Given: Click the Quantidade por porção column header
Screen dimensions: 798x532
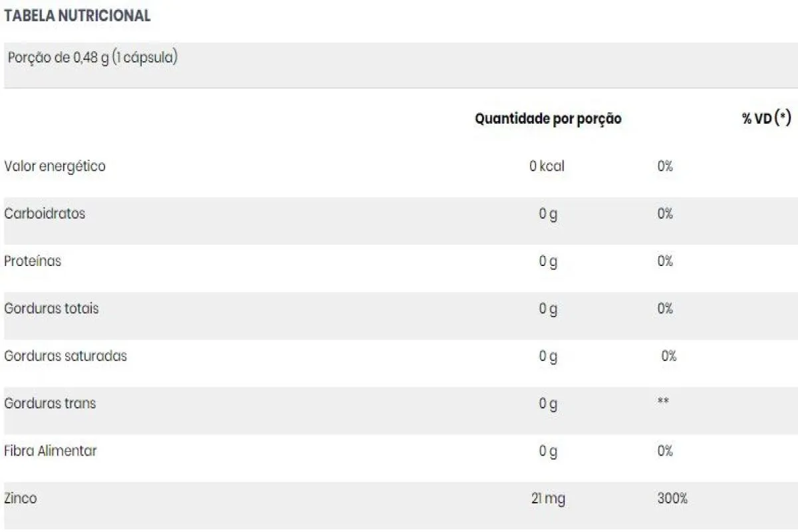Looking at the screenshot, I should click(548, 119).
